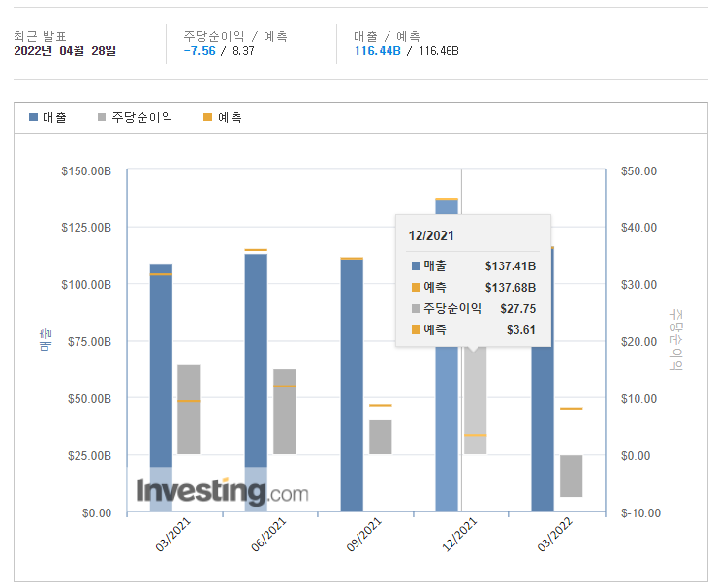Viewport: 716px width, 588px height.
Task: Click the gray 주당순이익 legend color square
Action: (102, 117)
